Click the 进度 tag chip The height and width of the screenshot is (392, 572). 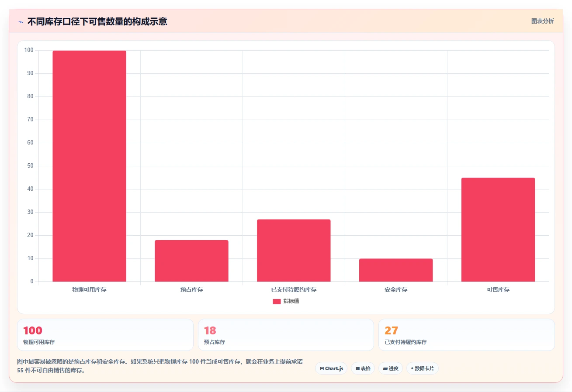point(391,368)
